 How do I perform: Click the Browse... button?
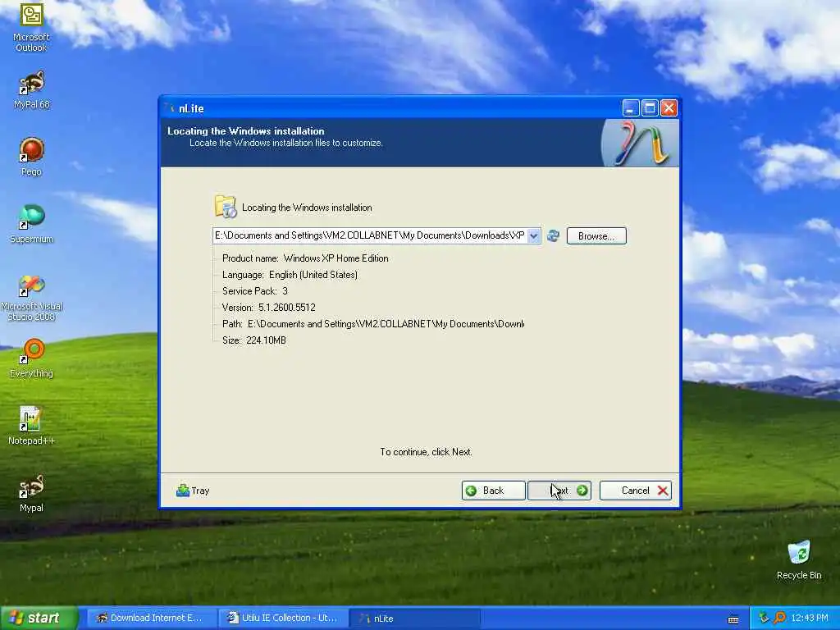point(596,235)
